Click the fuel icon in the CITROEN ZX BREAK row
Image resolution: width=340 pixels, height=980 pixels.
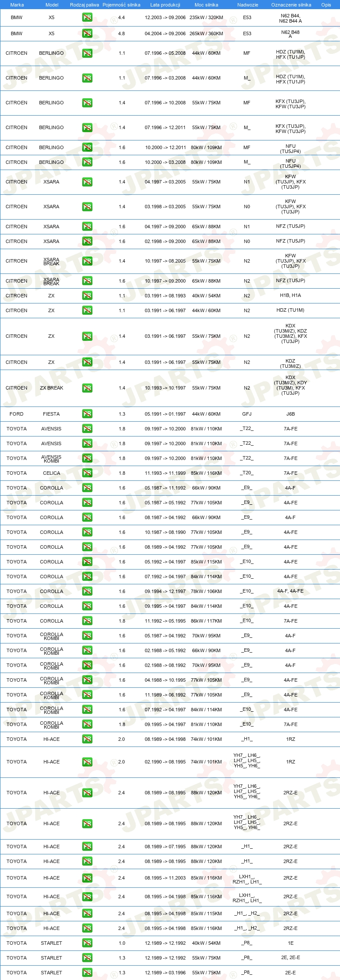87,388
